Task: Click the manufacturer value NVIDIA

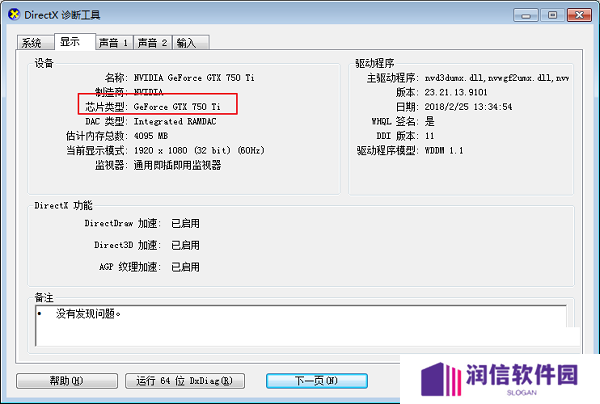Action: 148,92
